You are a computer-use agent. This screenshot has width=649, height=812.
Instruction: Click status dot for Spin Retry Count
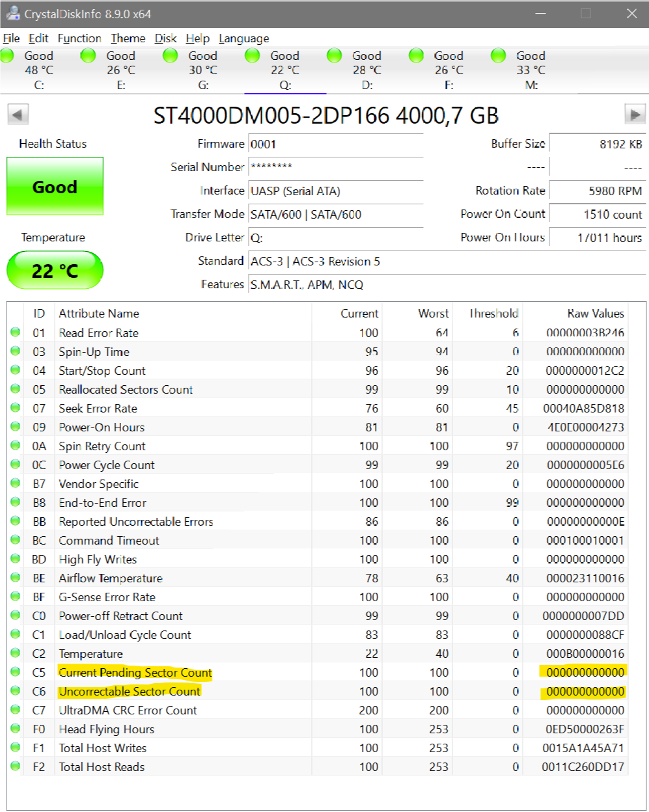point(15,446)
